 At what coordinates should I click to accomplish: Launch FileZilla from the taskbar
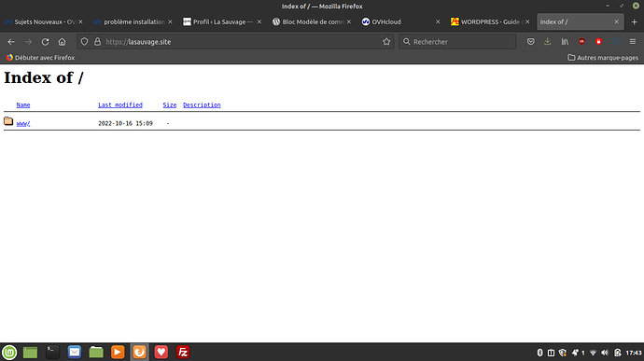point(183,352)
